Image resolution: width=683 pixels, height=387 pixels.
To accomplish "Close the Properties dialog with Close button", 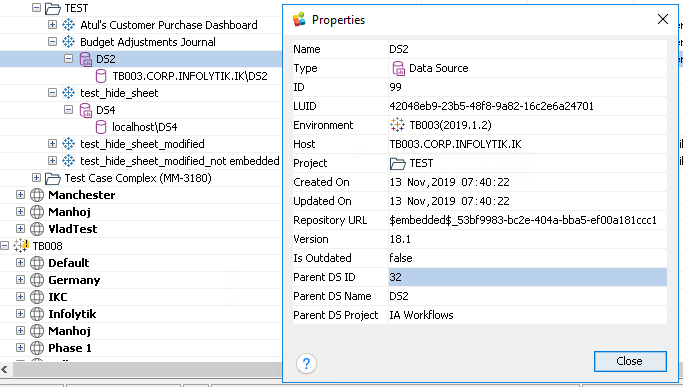I will pos(630,361).
